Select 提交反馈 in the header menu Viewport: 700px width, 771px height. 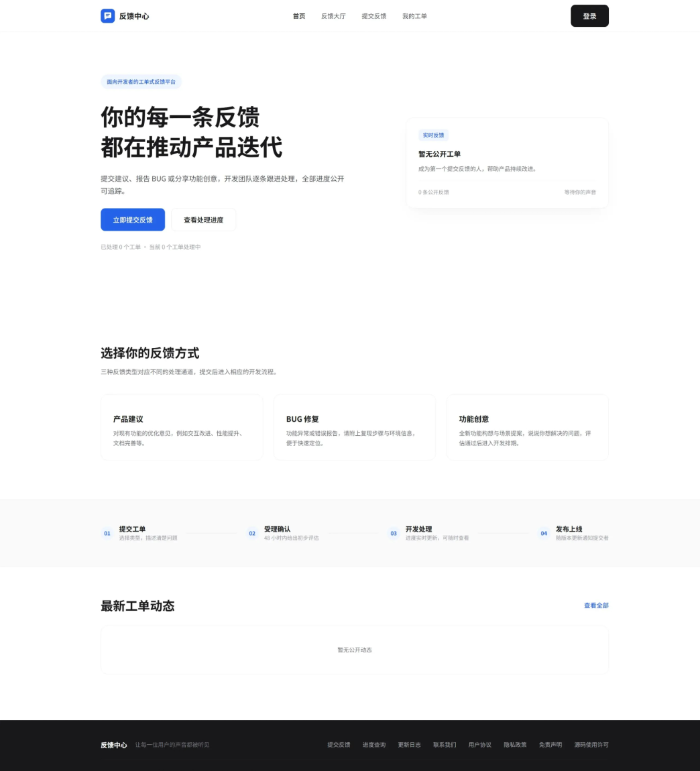(374, 16)
